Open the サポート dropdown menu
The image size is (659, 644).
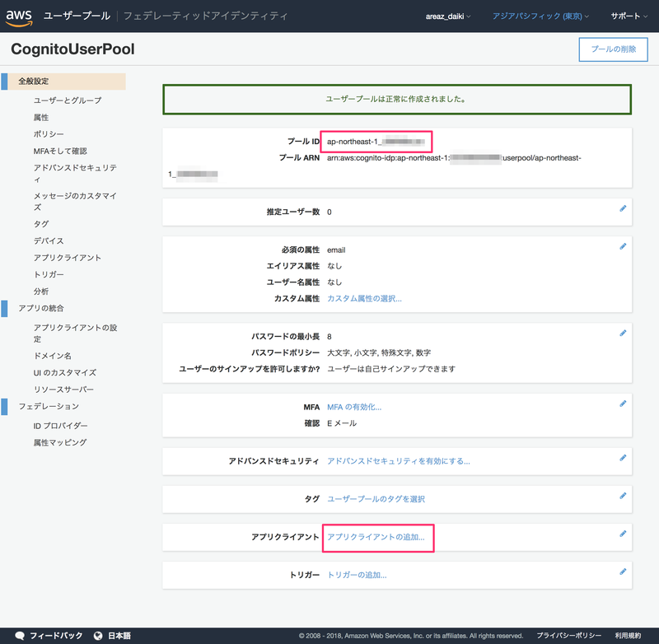point(629,16)
